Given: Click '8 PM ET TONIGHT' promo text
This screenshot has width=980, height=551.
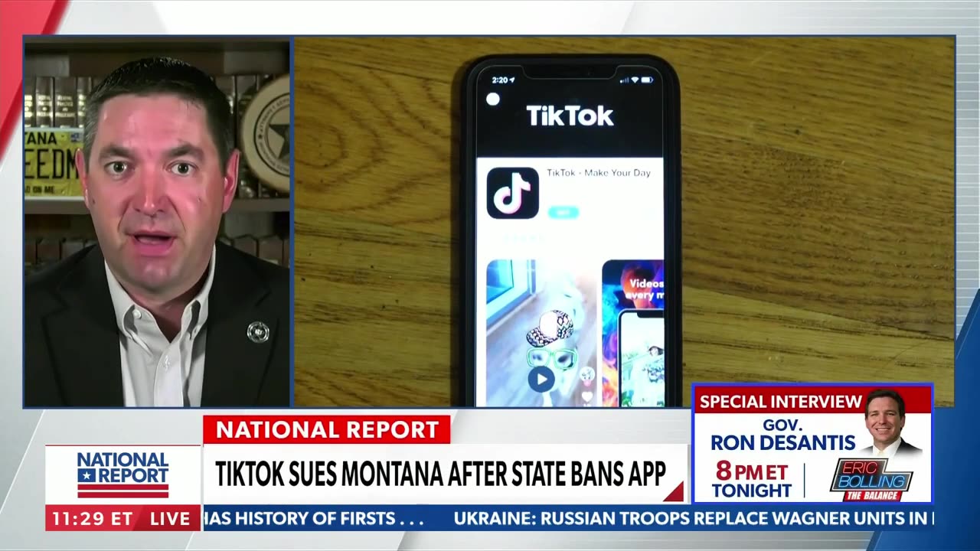Looking at the screenshot, I should 751,480.
